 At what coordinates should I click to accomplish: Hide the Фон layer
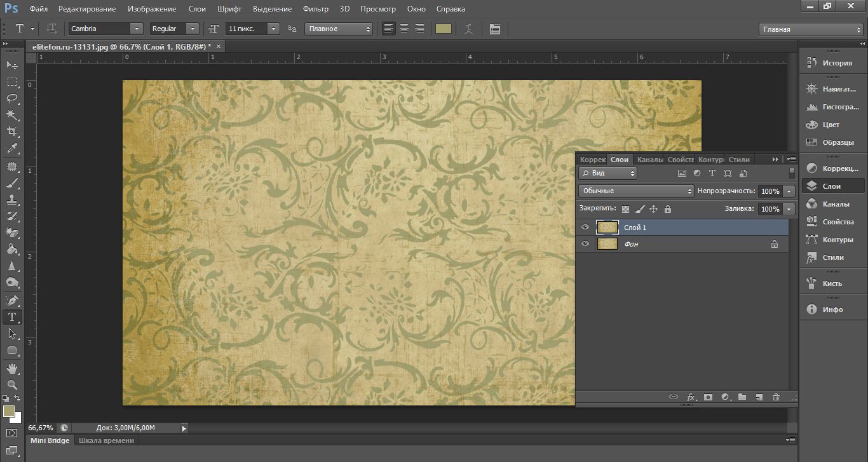tap(585, 243)
